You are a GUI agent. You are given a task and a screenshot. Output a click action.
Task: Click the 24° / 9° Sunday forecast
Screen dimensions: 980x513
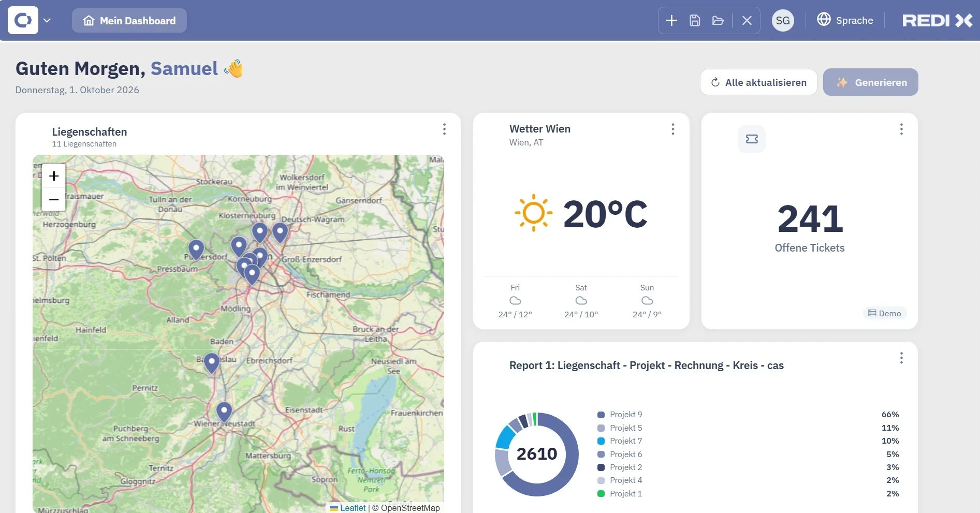pos(647,314)
